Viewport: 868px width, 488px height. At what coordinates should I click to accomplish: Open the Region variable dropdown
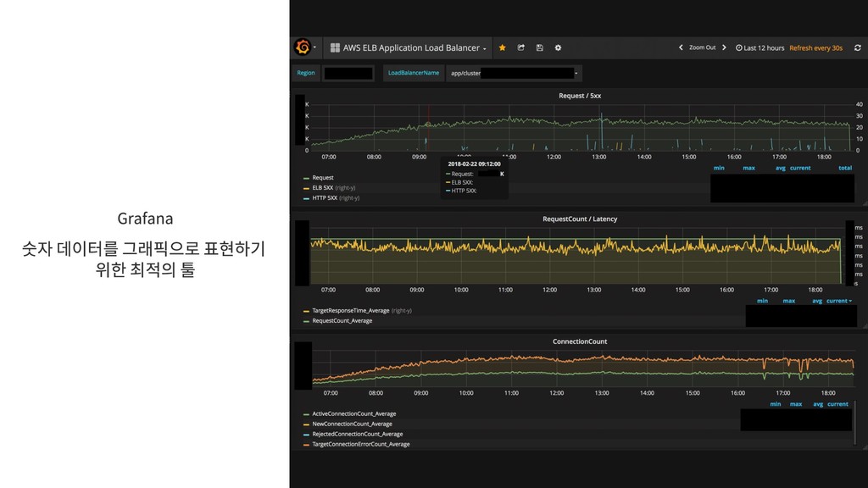click(348, 73)
